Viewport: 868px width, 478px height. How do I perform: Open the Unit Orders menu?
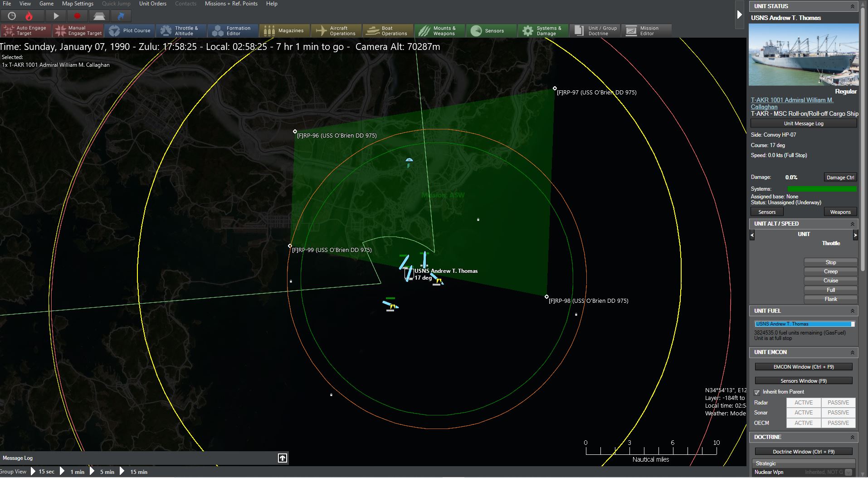click(x=153, y=4)
